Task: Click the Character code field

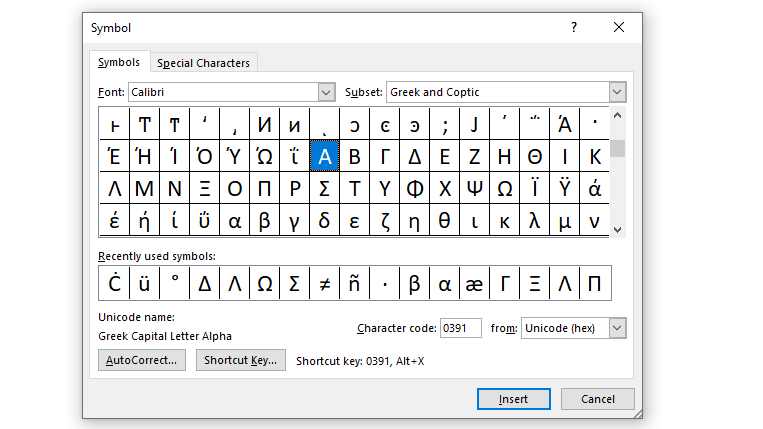Action: (x=460, y=329)
